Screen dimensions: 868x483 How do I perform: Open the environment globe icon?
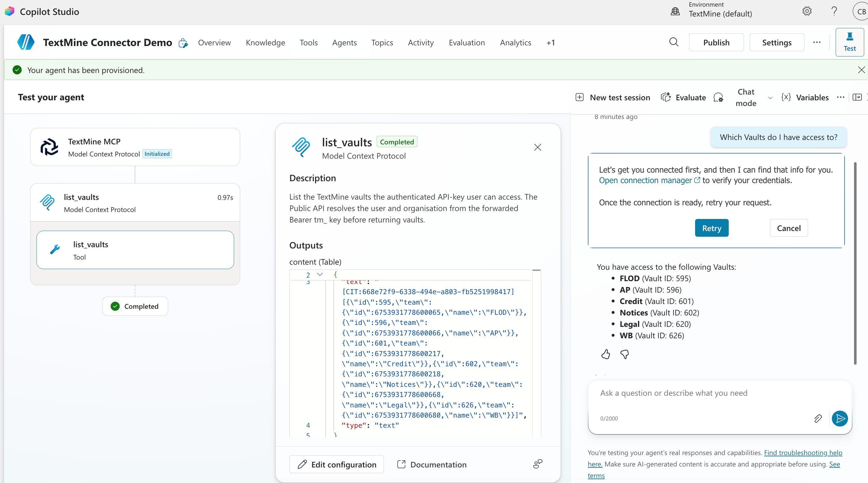[x=675, y=11]
